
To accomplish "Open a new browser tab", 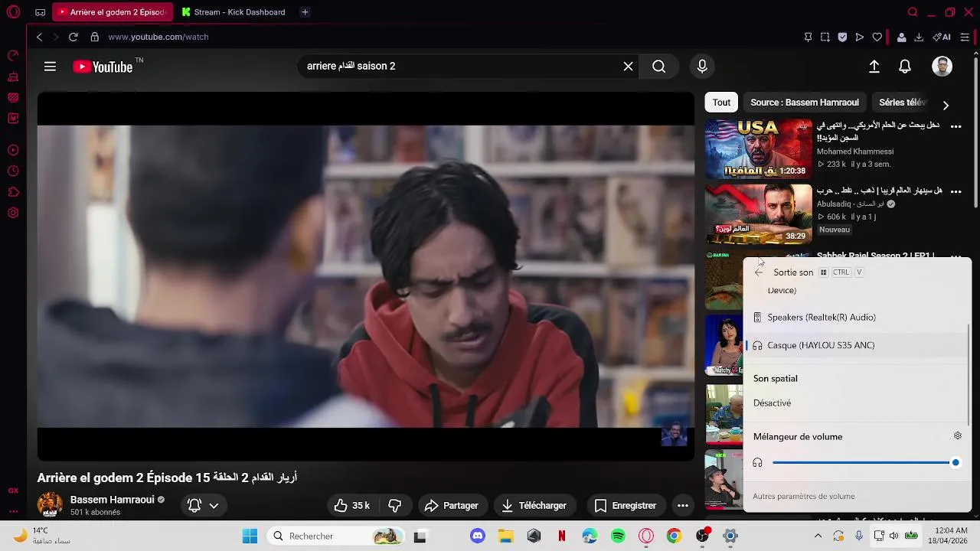I will [305, 12].
